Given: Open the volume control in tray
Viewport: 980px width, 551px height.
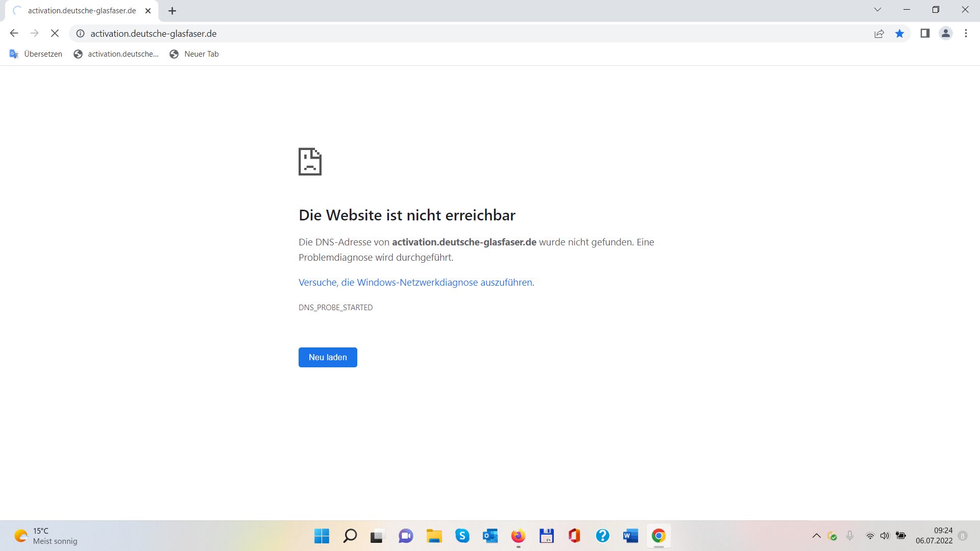Looking at the screenshot, I should pos(885,536).
